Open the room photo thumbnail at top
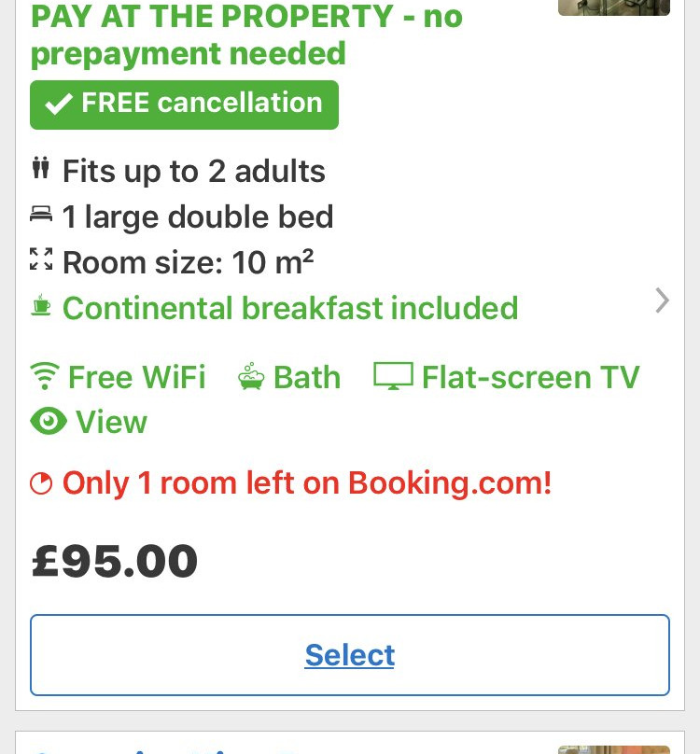The height and width of the screenshot is (754, 700). point(613,7)
